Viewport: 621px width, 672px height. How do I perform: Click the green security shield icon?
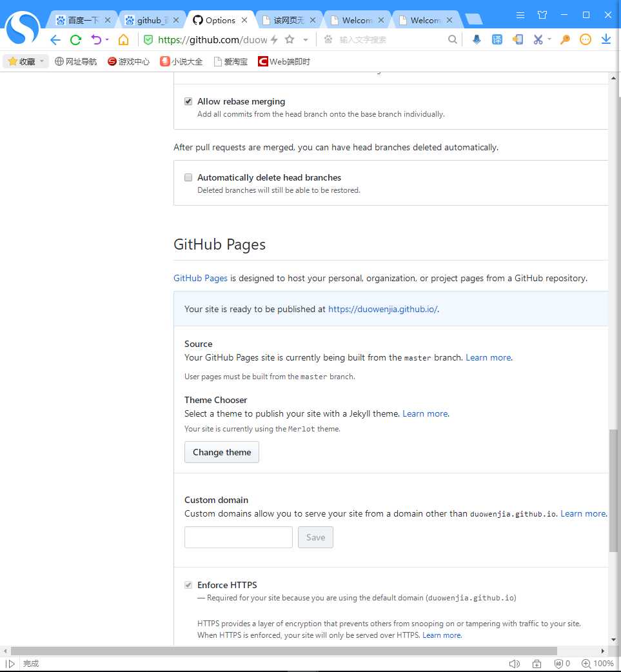(148, 40)
